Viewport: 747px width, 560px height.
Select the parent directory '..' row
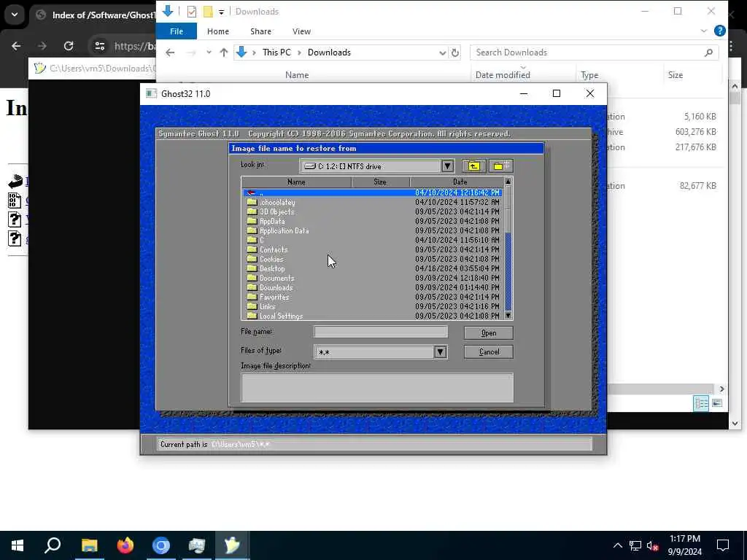373,192
